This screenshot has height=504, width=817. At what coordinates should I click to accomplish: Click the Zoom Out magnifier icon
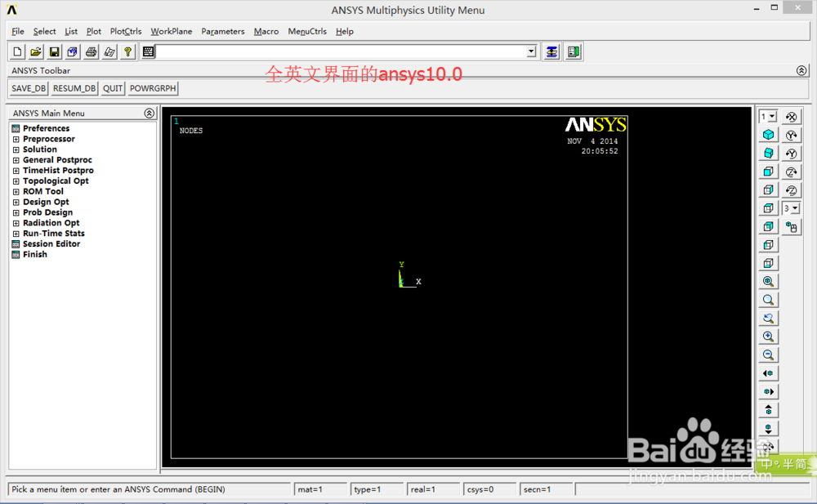tap(768, 355)
